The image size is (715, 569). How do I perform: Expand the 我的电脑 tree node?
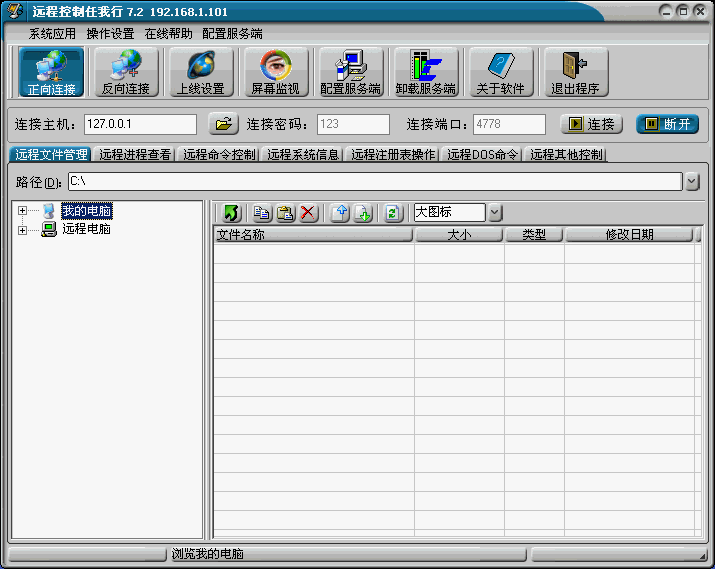click(22, 211)
